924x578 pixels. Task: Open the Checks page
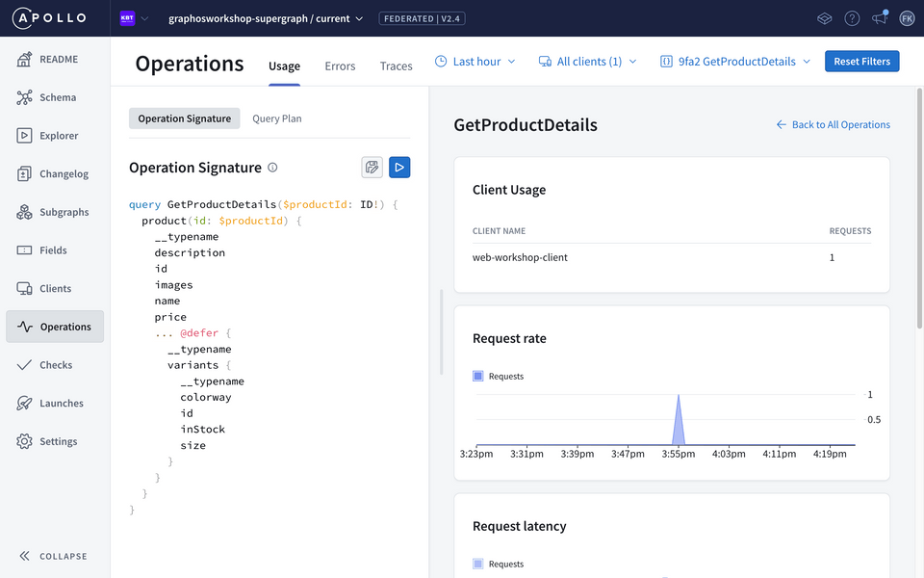click(55, 365)
